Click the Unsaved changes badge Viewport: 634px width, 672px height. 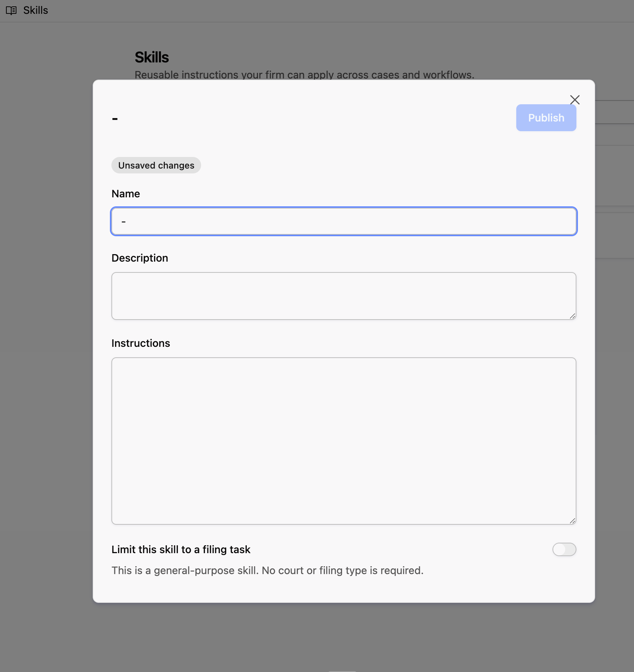click(x=156, y=165)
